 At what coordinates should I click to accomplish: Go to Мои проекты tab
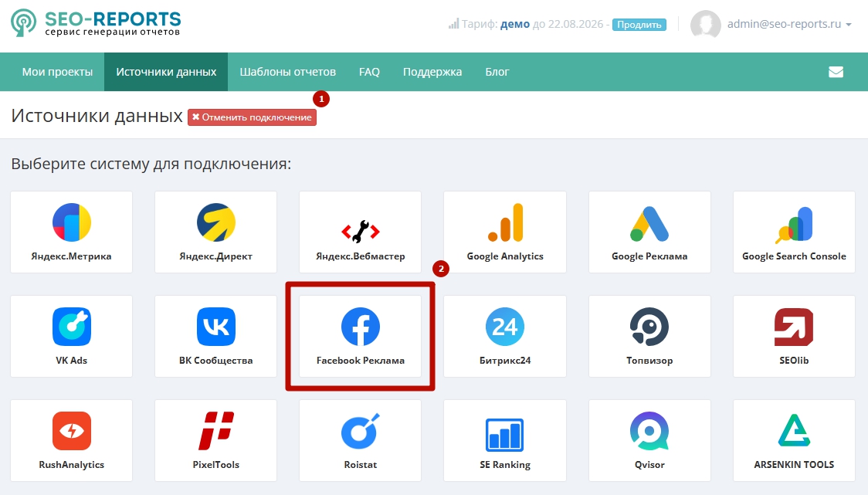pos(58,72)
